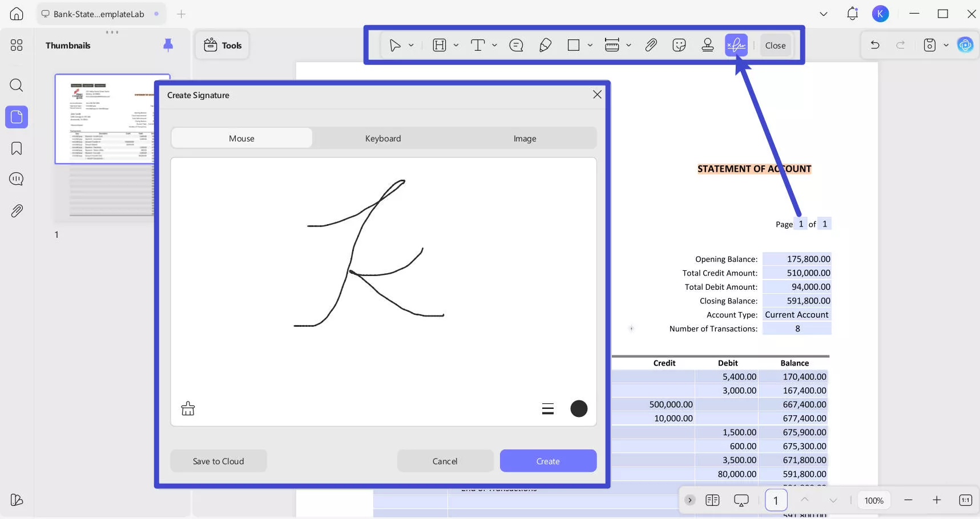Select the signature tool in toolbar

[x=736, y=45]
